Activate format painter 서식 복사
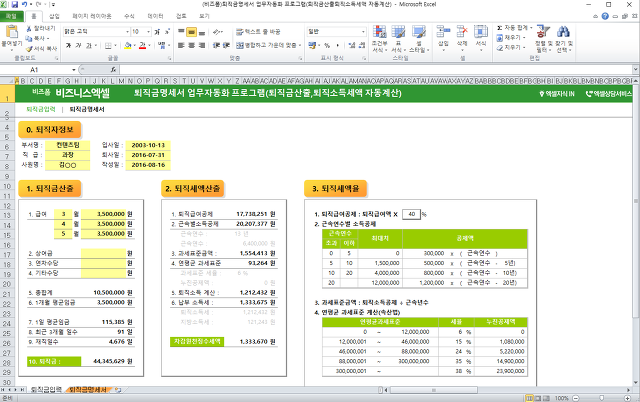The width and height of the screenshot is (640, 402). point(42,49)
